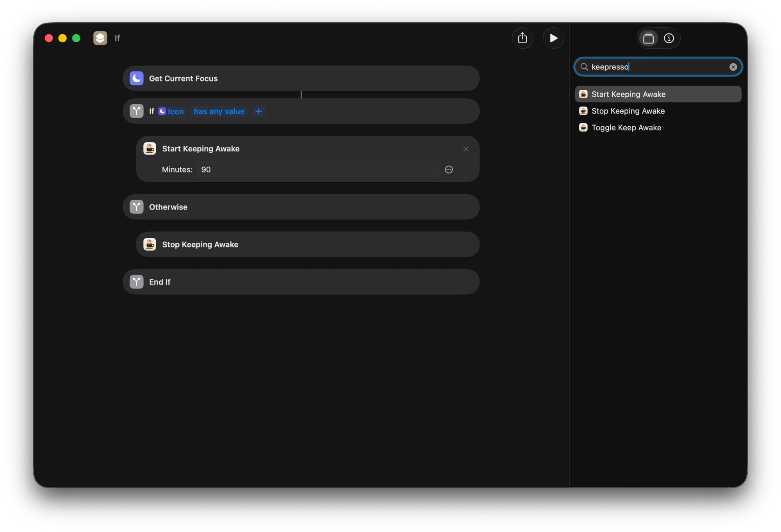Click the coffee icon on workflow Start Keeping Awake
Screen dimensions: 781x532
click(150, 149)
